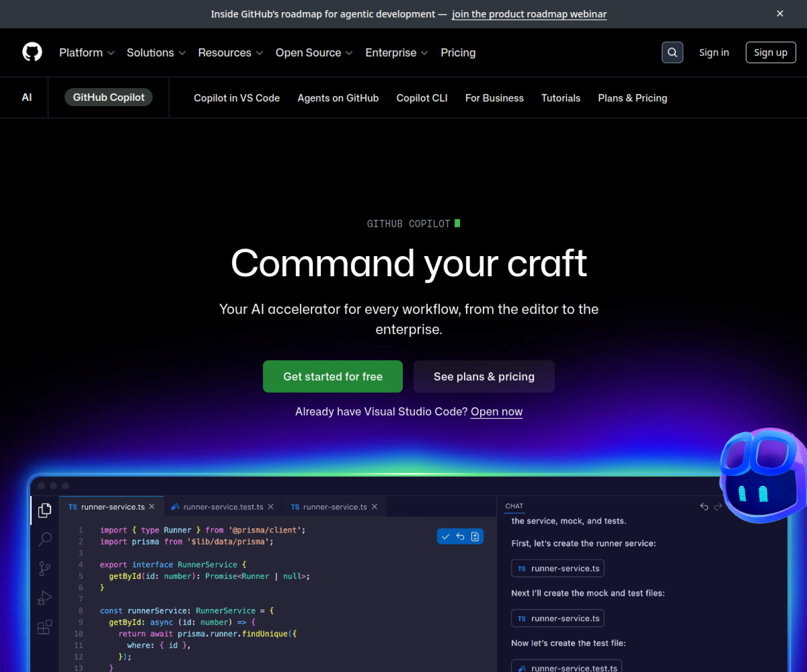Click the redo arrow in the Chat panel

coord(718,507)
